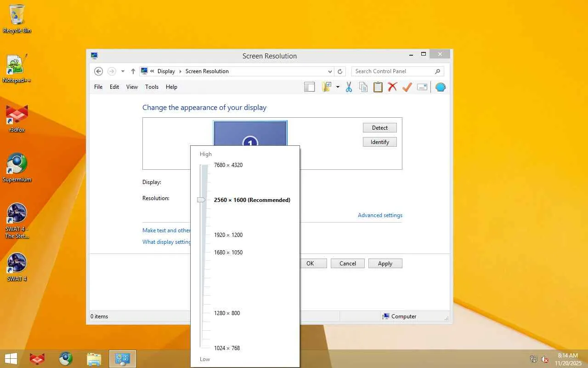Click the Apply button
The width and height of the screenshot is (588, 368).
click(x=385, y=264)
